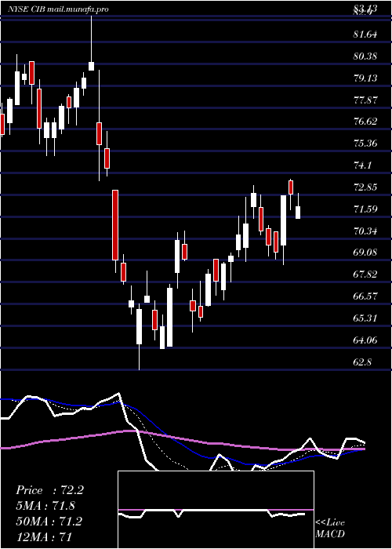The width and height of the screenshot is (392, 549).
Task: Click inside the Live MACD inset panel
Action: tap(216, 510)
